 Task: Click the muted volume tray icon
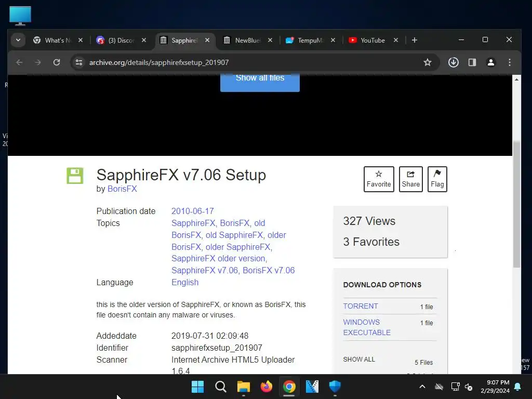[x=469, y=387]
